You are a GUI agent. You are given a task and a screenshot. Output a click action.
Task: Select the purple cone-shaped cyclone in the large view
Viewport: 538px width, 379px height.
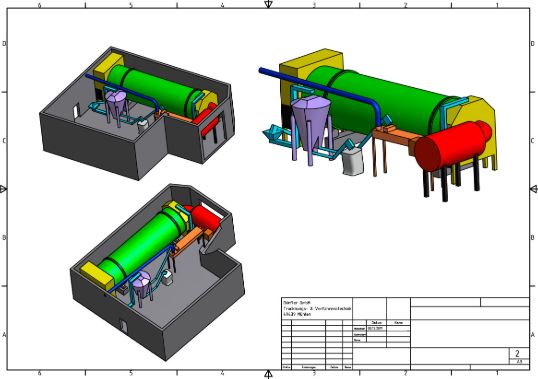[311, 123]
